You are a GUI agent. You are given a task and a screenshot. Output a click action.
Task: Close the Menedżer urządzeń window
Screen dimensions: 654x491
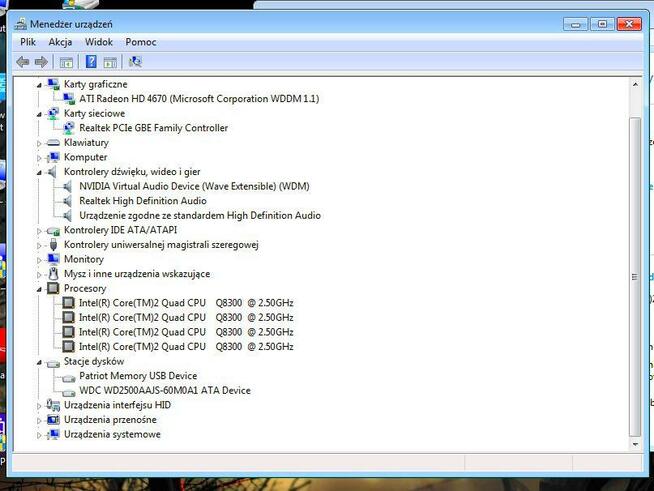tap(629, 24)
